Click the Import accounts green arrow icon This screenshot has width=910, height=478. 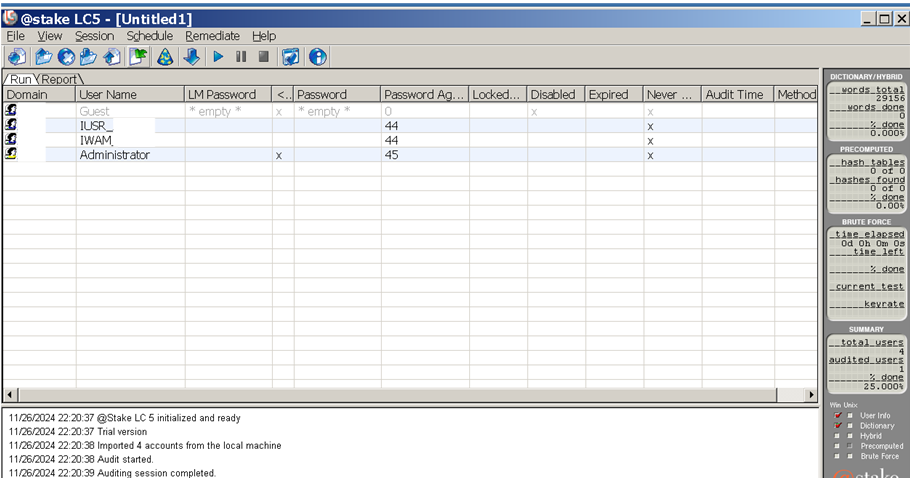pos(139,57)
